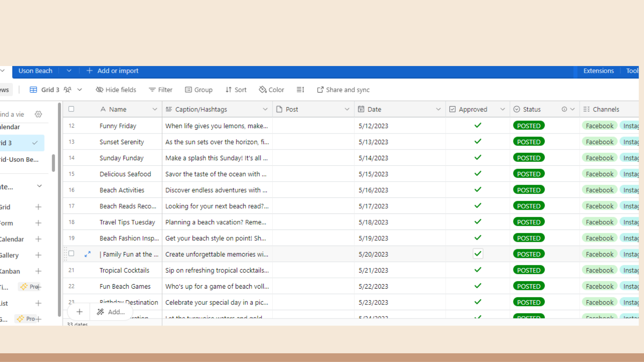The height and width of the screenshot is (362, 644).
Task: Check the select-all records checkbox in header
Action: click(71, 109)
